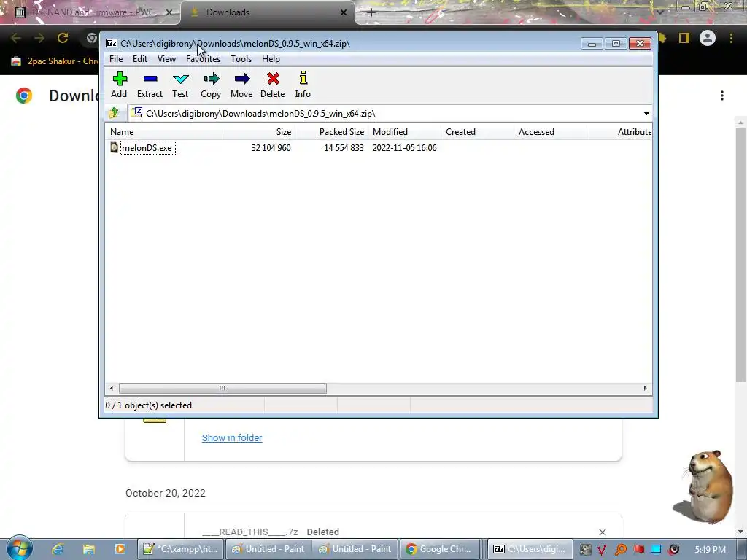Open the Windows Start menu
The image size is (747, 560).
[x=19, y=548]
